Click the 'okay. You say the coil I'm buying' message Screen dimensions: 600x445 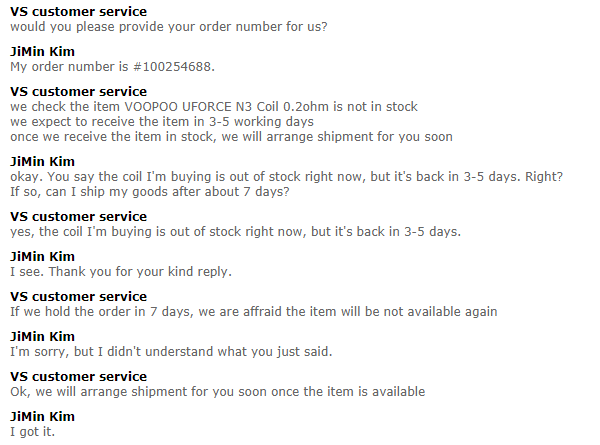(x=287, y=177)
